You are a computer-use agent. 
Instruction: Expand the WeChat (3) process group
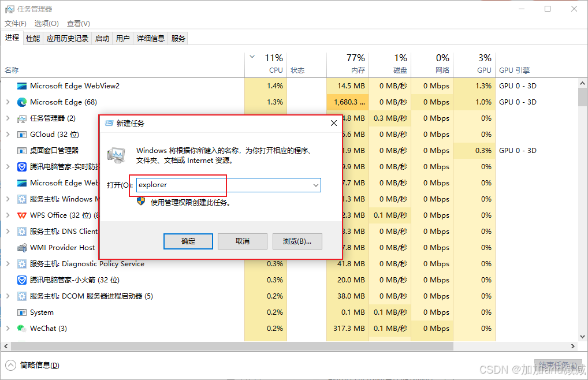[x=8, y=328]
